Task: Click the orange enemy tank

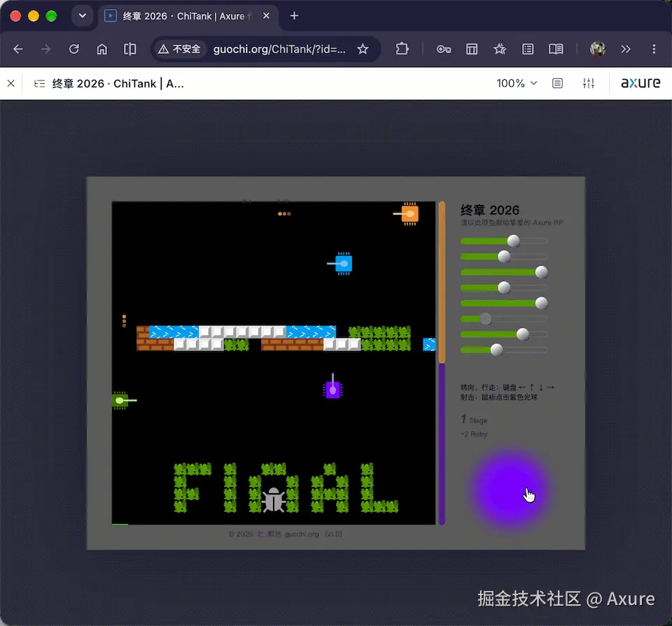Action: tap(407, 213)
